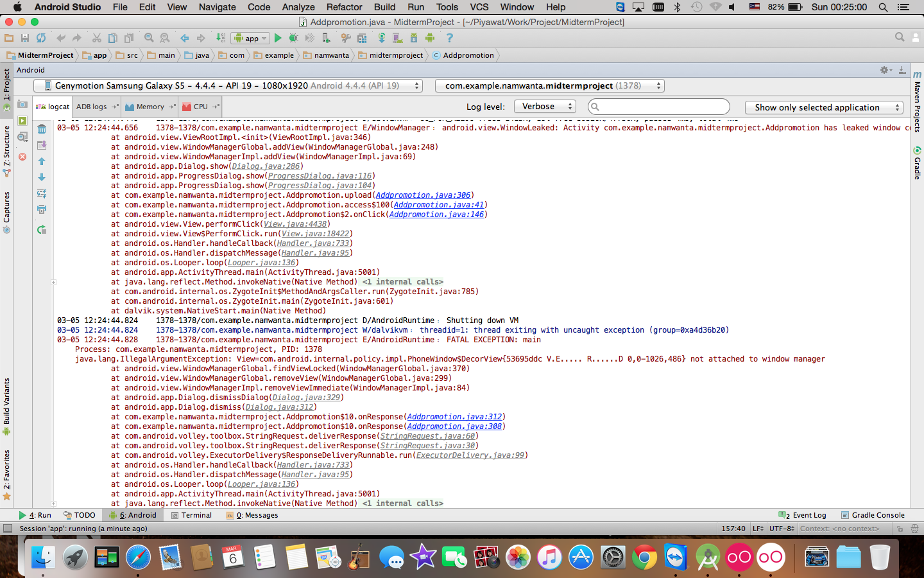The image size is (924, 578).
Task: Expand the Show only selected application filter
Action: click(x=824, y=107)
